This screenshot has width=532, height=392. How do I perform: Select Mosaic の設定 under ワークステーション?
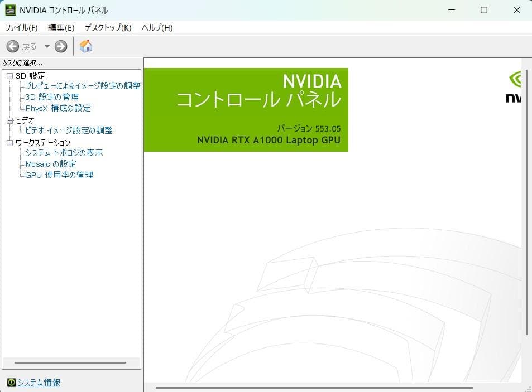[x=51, y=164]
